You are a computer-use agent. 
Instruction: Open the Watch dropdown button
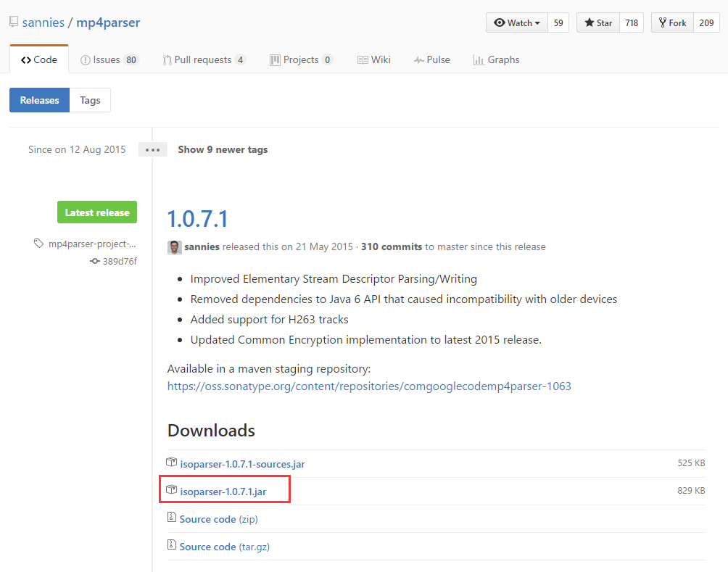(x=517, y=22)
